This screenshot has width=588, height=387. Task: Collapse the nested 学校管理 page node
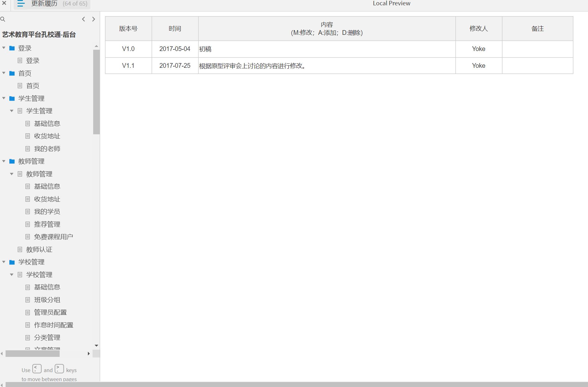(12, 275)
